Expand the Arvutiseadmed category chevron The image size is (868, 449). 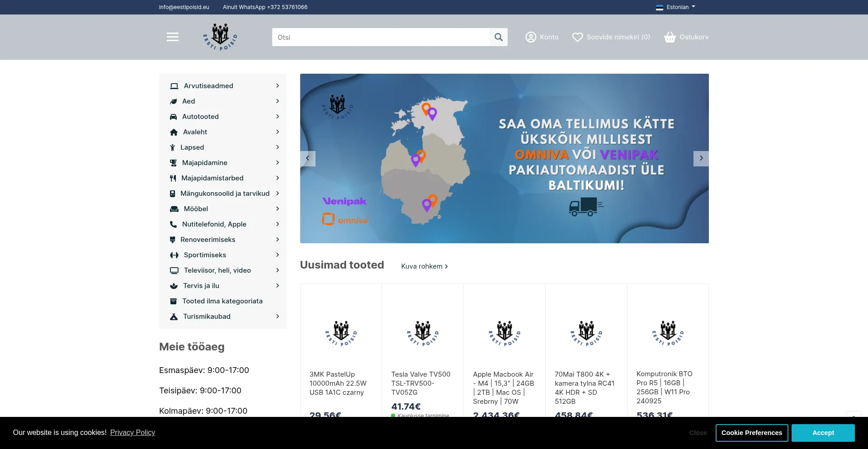pos(278,86)
